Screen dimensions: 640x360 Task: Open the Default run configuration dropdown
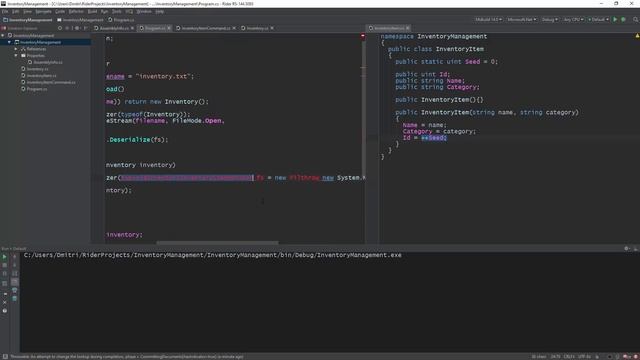click(x=598, y=20)
